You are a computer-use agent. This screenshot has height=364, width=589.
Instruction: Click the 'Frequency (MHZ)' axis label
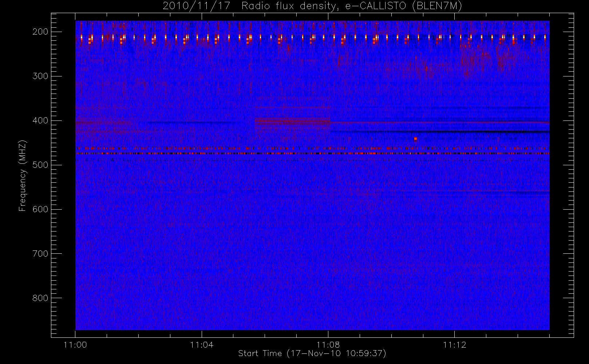[x=23, y=175]
